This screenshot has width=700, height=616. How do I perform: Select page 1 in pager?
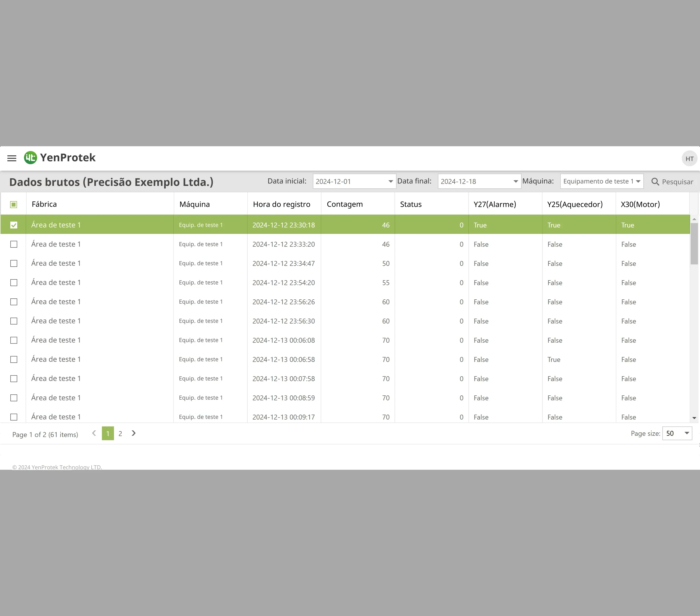click(108, 433)
